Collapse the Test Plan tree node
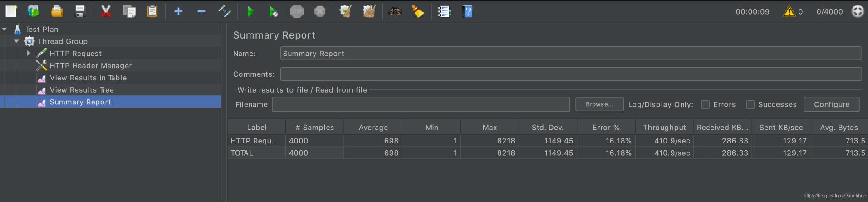This screenshot has width=868, height=202. point(5,29)
